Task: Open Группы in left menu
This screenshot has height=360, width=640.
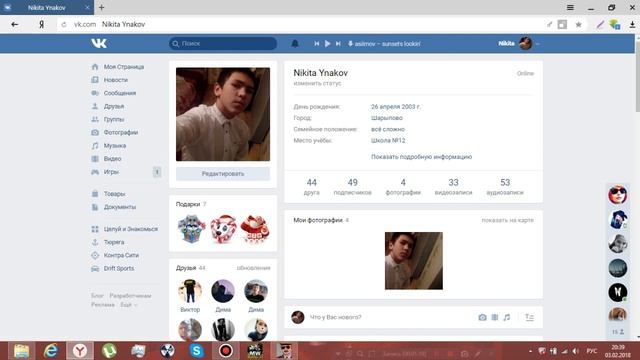Action: click(113, 119)
